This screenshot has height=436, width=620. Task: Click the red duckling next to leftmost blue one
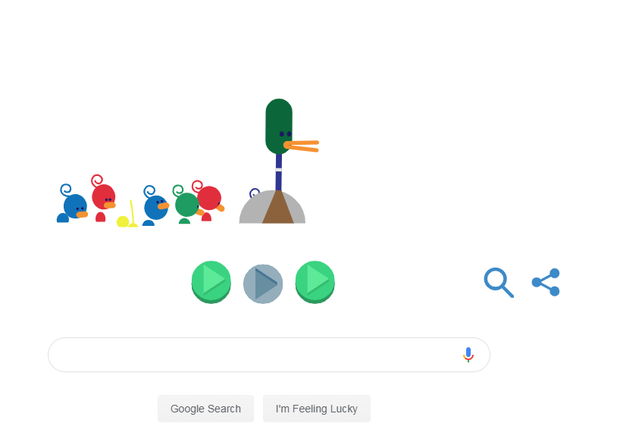point(103,198)
